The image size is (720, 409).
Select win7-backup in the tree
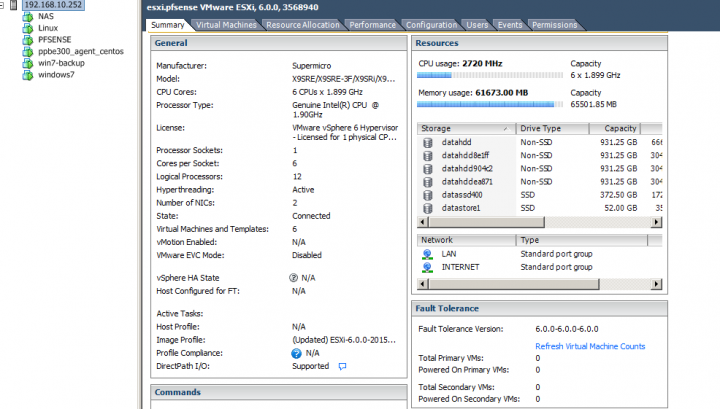pos(61,63)
